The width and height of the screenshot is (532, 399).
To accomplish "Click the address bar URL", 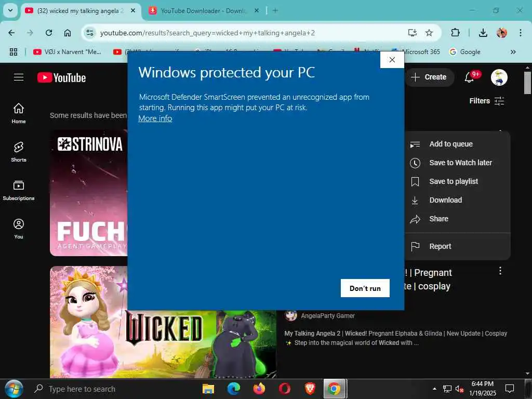I will [207, 33].
